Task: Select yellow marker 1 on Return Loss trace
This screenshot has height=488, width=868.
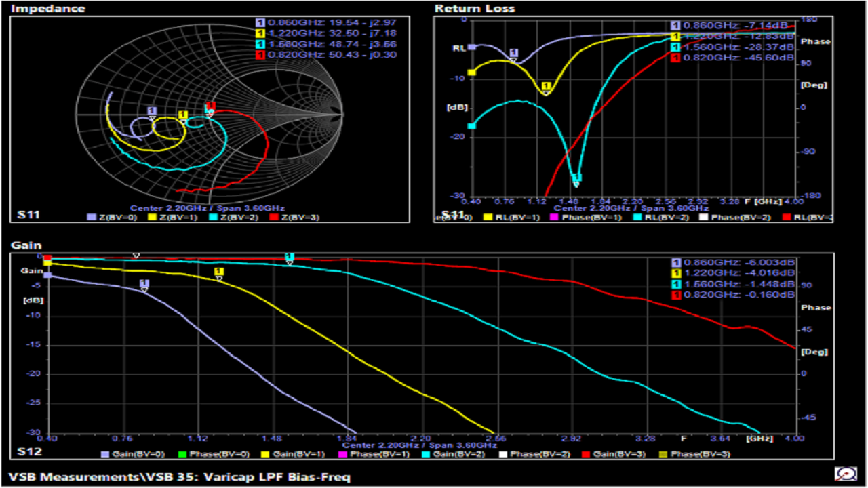Action: click(x=546, y=87)
